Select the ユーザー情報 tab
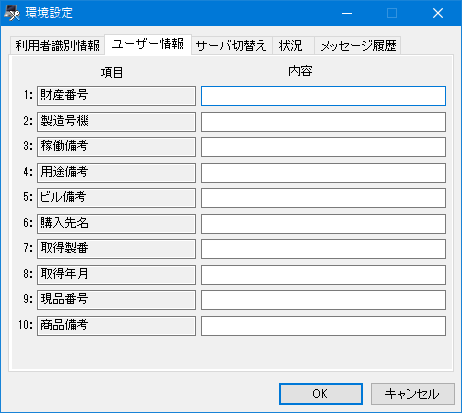The width and height of the screenshot is (462, 413). pos(148,44)
